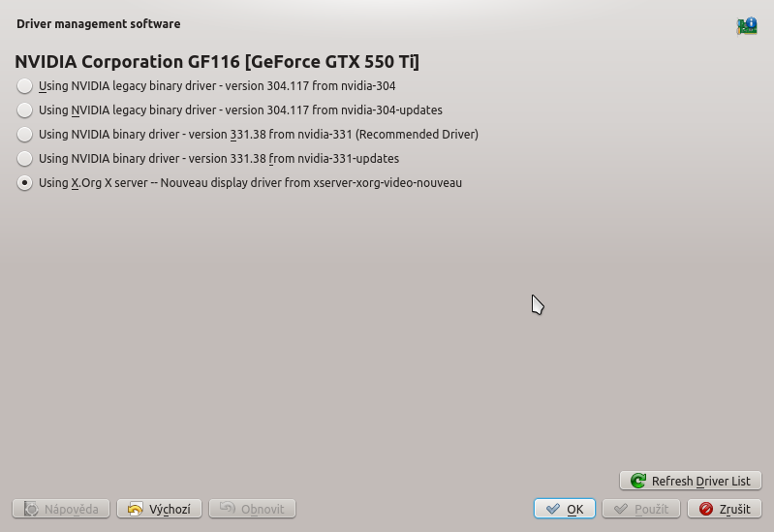Restore defaults with the Výchozí button
The width and height of the screenshot is (774, 532).
(159, 509)
